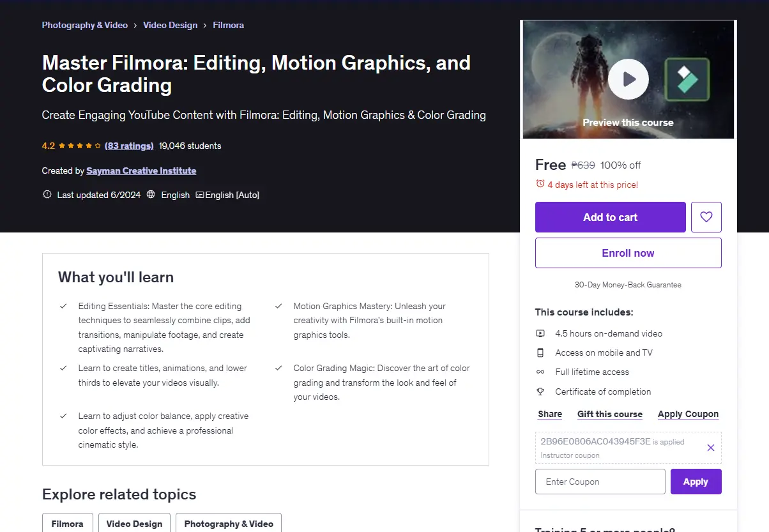Click checkmark beside Editing Essentials
769x532 pixels.
63,306
